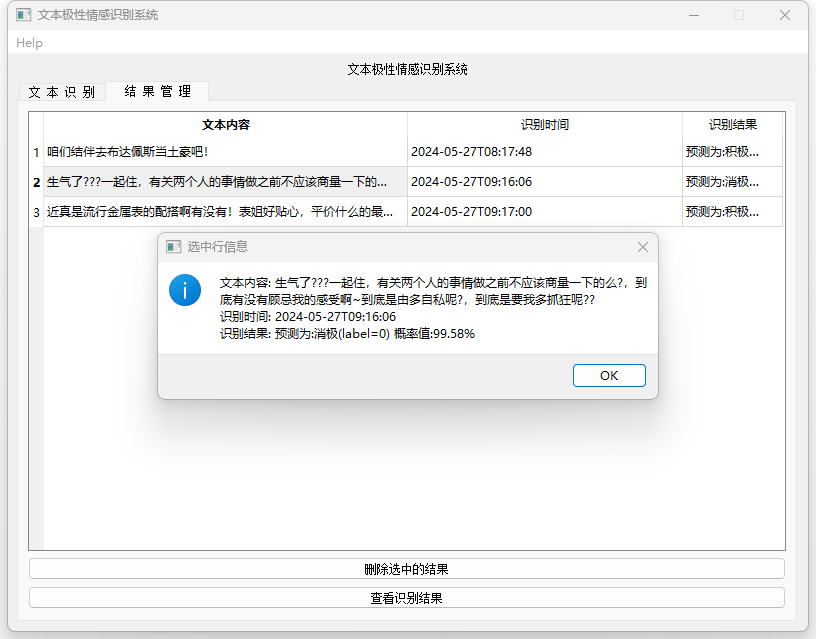This screenshot has height=639, width=816.
Task: Click the 识别结果 column header
Action: [x=733, y=124]
